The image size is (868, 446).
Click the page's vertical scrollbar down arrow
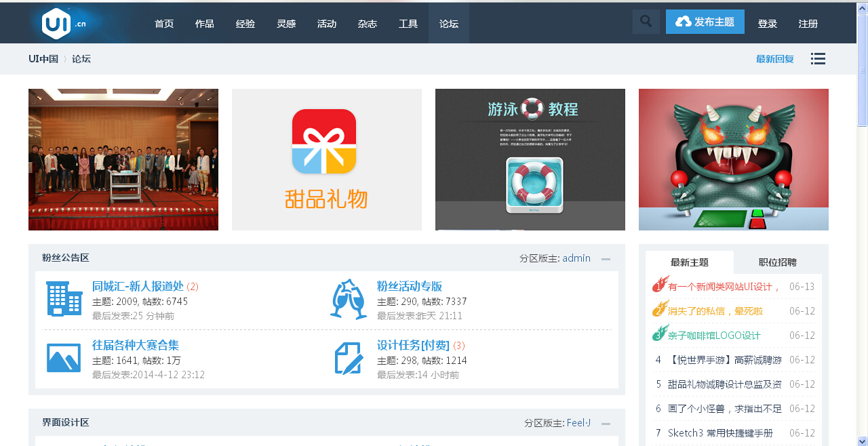coord(862,441)
